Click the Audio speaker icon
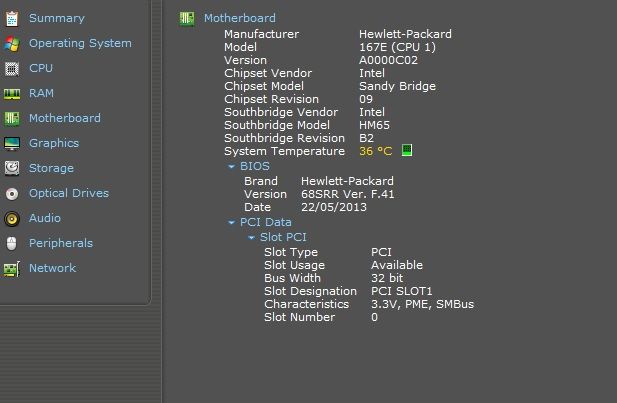 (x=12, y=218)
